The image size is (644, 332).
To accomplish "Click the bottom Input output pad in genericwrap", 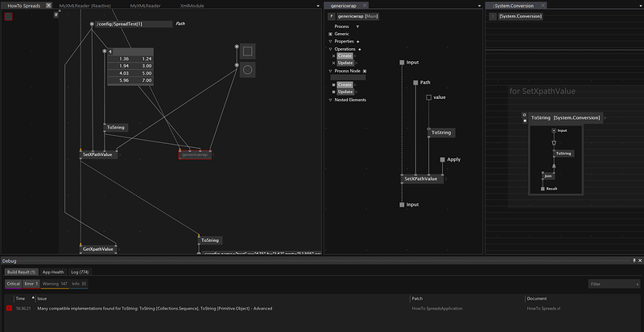I will (402, 204).
